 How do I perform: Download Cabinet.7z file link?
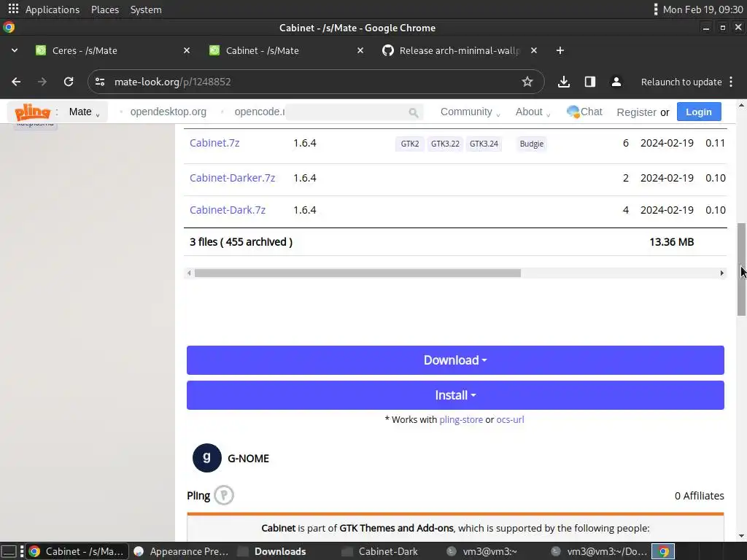pos(214,143)
